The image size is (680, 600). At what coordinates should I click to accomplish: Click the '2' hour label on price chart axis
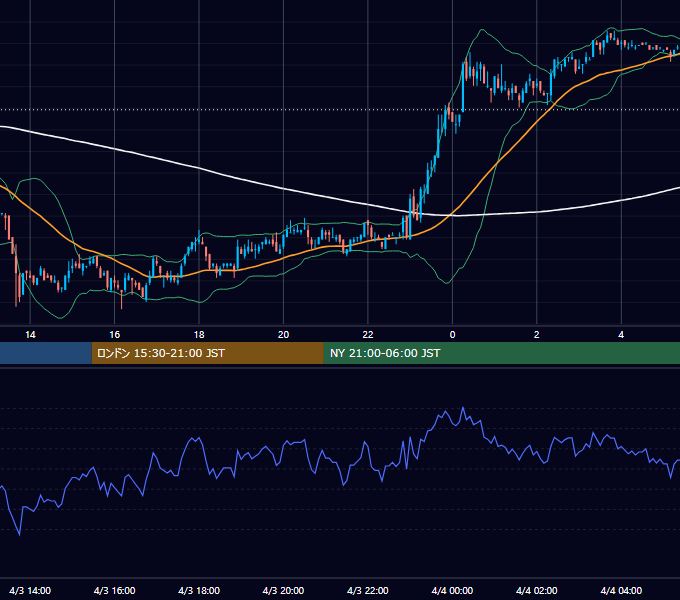point(536,335)
